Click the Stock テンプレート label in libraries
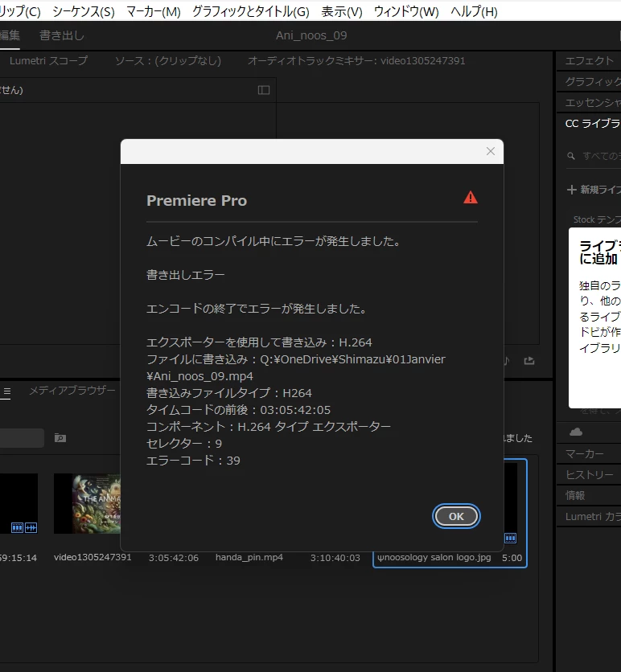 click(597, 219)
